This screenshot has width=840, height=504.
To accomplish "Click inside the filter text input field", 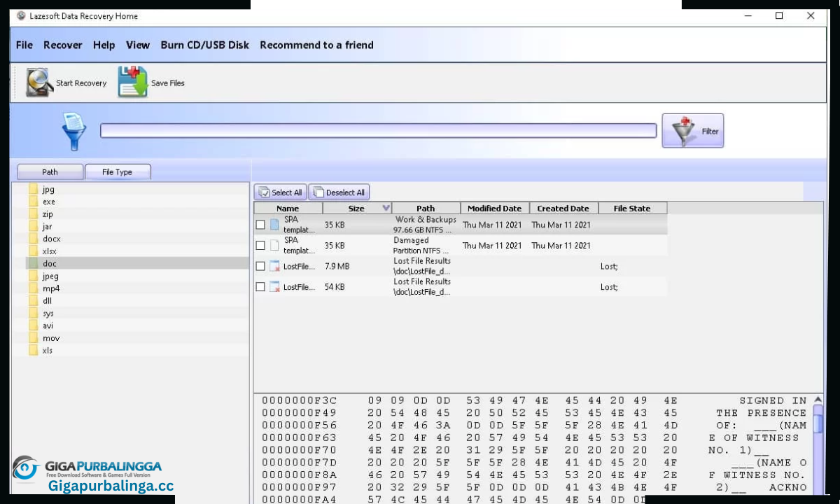I will click(378, 131).
